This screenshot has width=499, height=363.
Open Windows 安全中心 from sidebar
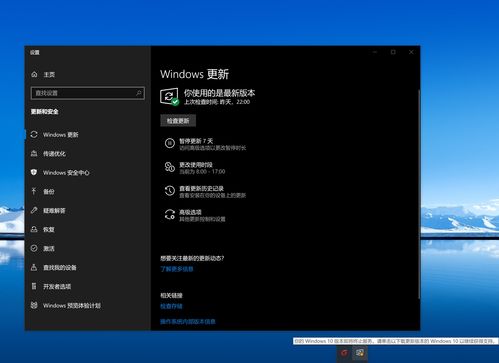click(60, 173)
